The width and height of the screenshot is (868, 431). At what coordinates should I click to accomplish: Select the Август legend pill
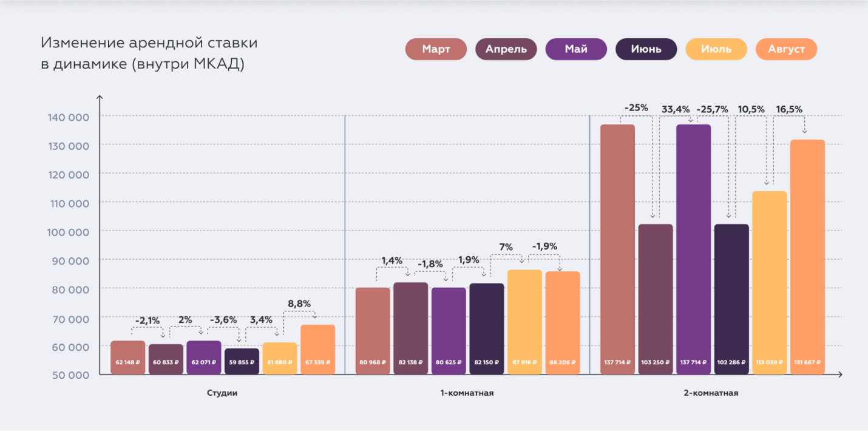coord(786,49)
